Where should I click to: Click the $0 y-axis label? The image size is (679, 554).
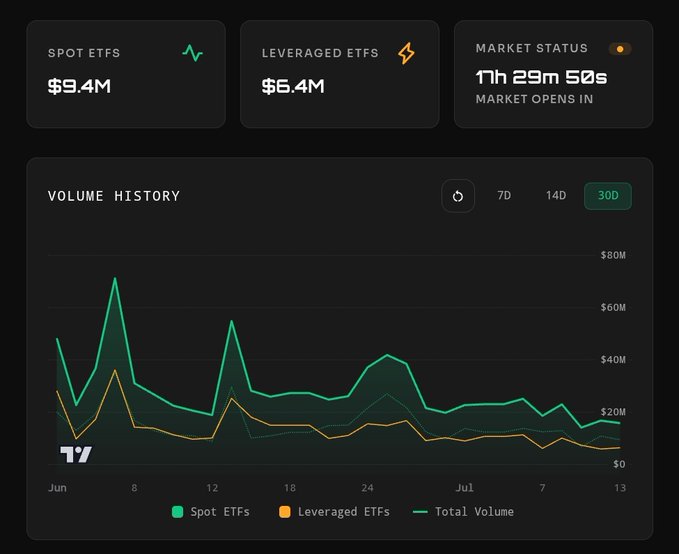pyautogui.click(x=619, y=464)
